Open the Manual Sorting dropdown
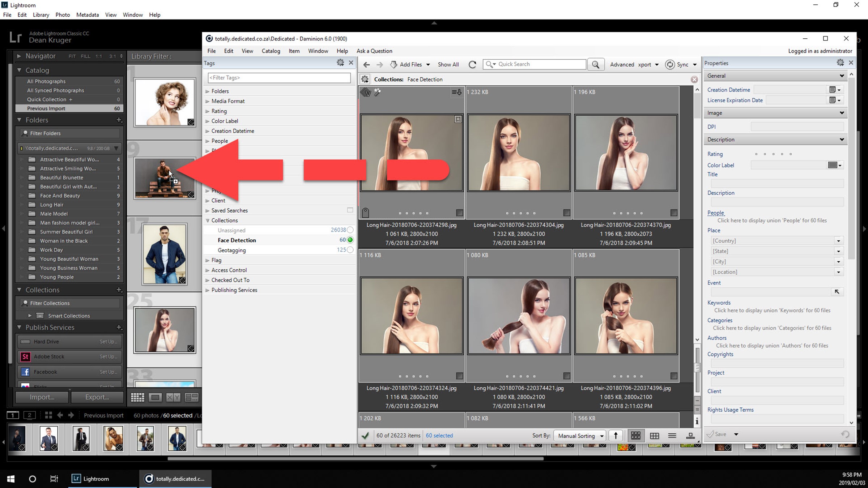Viewport: 868px width, 488px height. coord(580,436)
